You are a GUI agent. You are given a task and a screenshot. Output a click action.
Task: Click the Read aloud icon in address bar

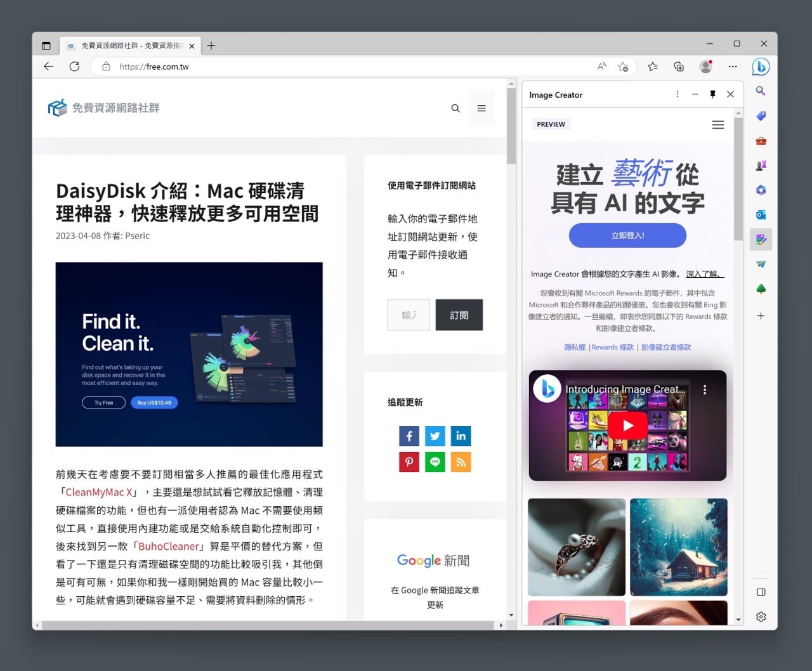pyautogui.click(x=602, y=66)
